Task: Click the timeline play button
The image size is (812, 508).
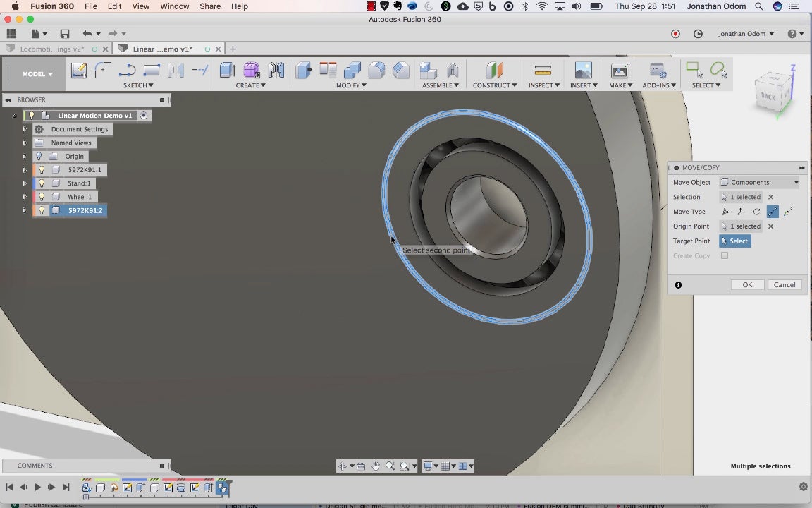Action: point(37,488)
